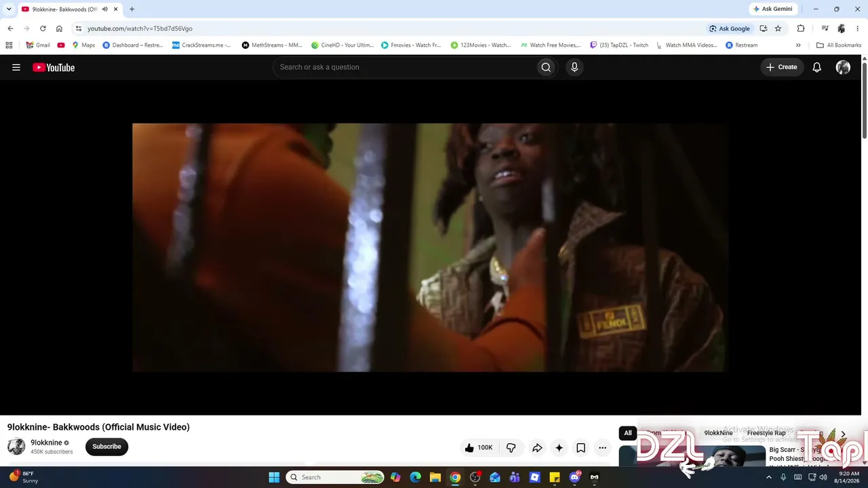Dislike the Bakkwoods video
The width and height of the screenshot is (868, 488).
pos(511,447)
